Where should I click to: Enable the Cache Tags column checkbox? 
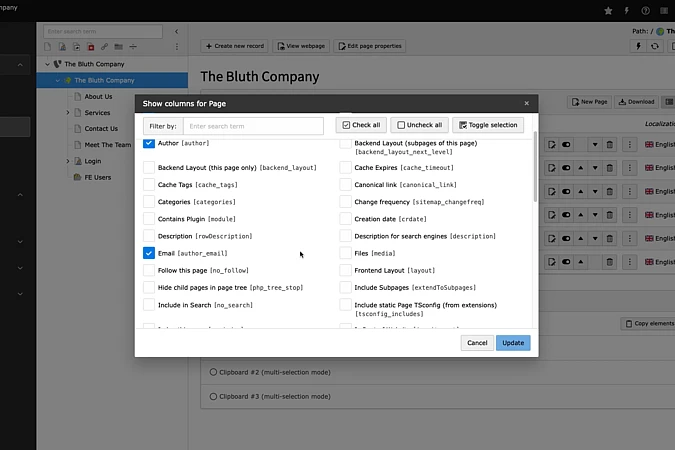[149, 185]
